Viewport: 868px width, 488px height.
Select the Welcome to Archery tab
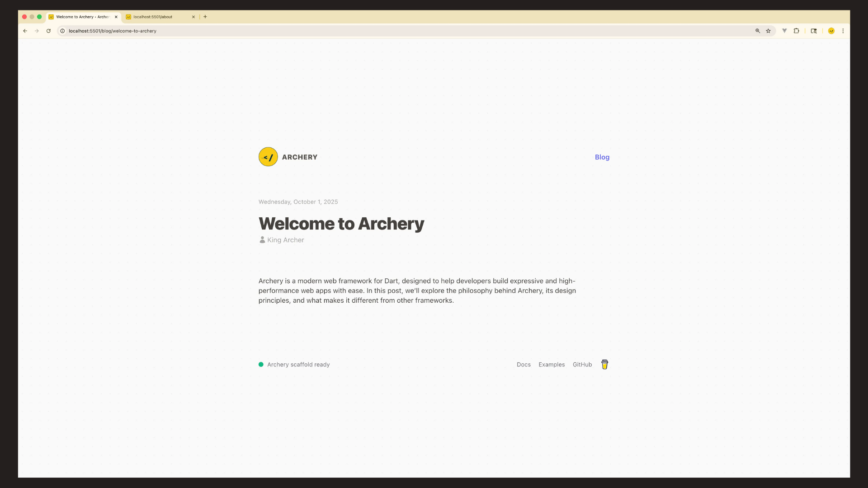tap(81, 17)
